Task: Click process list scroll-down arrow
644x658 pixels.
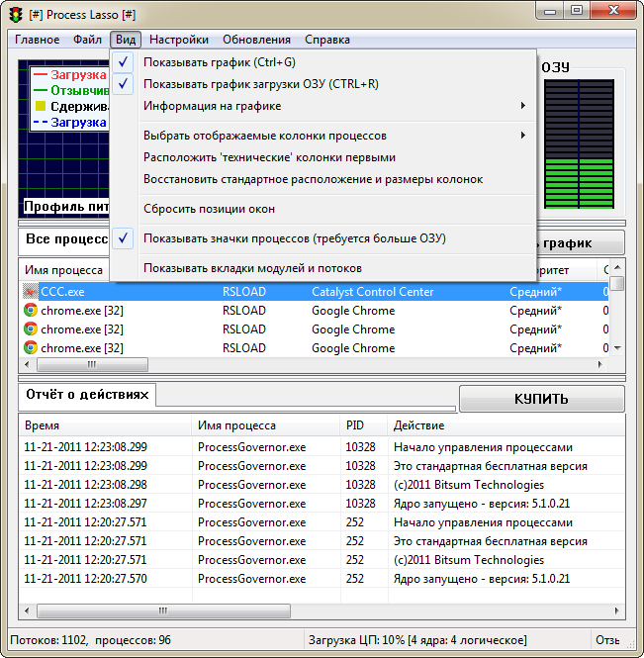Action: pyautogui.click(x=617, y=348)
